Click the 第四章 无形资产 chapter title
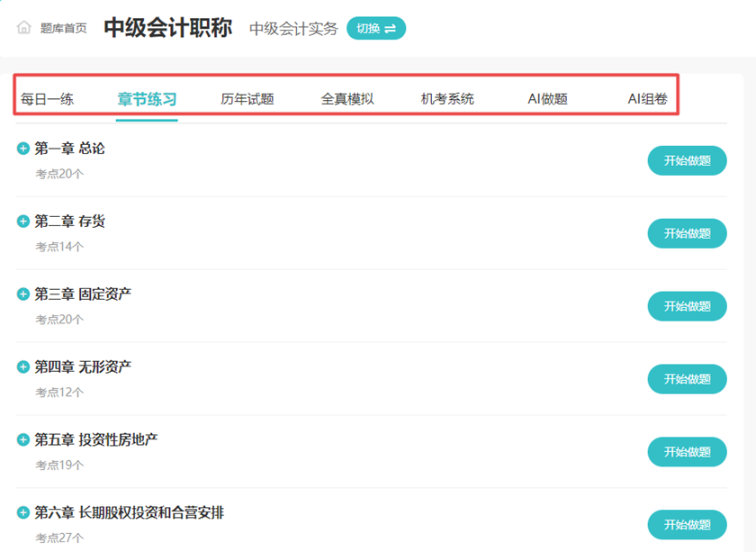Image resolution: width=756 pixels, height=552 pixels. (x=83, y=367)
